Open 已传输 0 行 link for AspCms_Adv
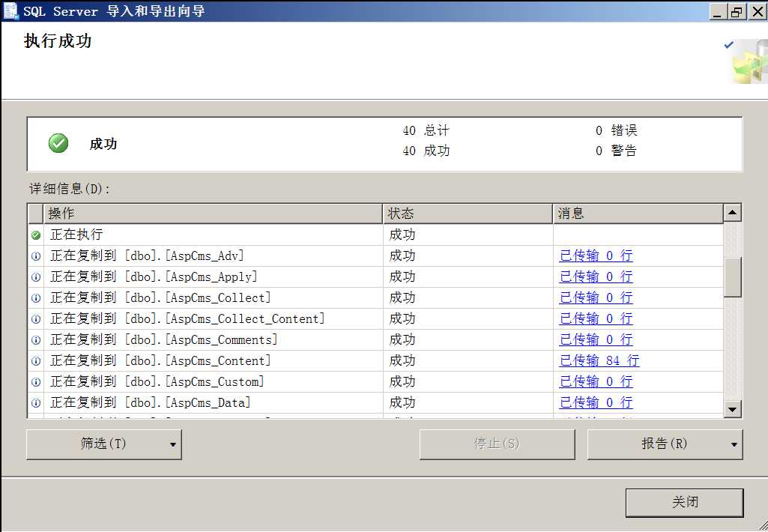 pyautogui.click(x=596, y=256)
